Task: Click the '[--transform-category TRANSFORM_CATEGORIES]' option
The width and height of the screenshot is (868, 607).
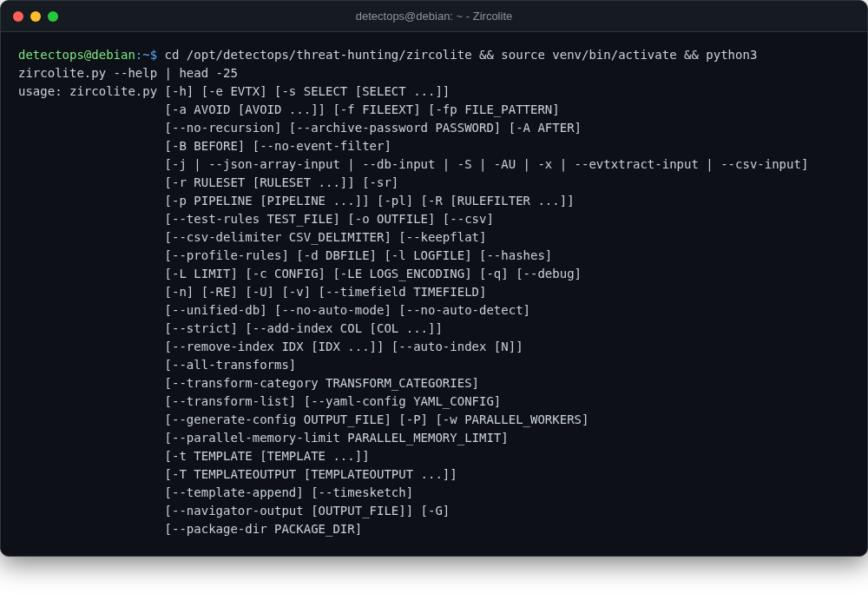Action: (322, 384)
